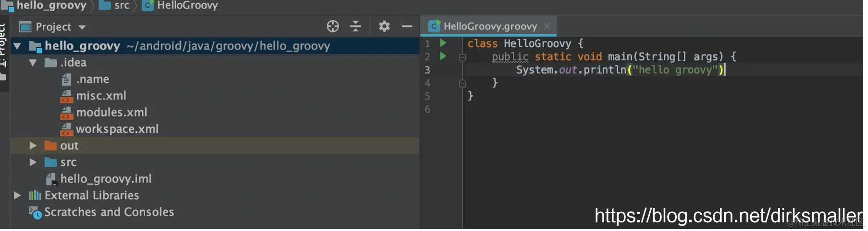868x231 pixels.
Task: Click the src folder icon in tree
Action: (50, 162)
